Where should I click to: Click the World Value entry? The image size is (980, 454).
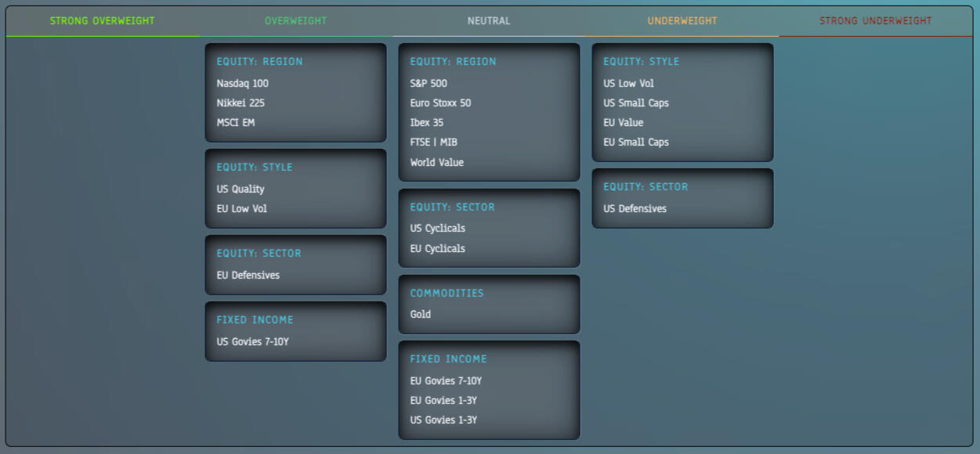[437, 163]
